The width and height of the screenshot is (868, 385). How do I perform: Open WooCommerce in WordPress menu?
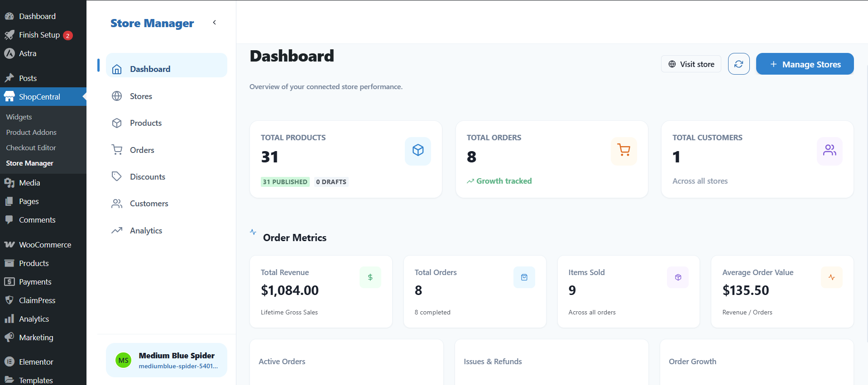43,245
